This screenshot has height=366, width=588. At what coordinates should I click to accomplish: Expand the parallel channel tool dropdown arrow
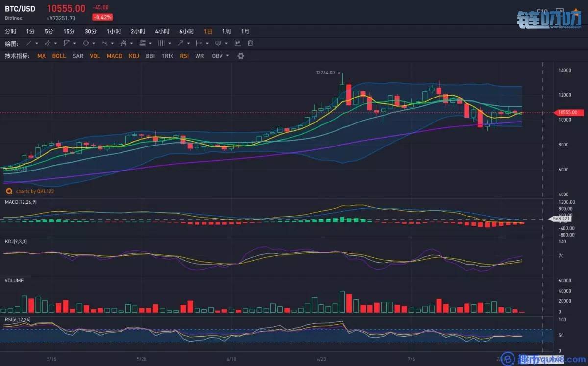click(x=55, y=43)
